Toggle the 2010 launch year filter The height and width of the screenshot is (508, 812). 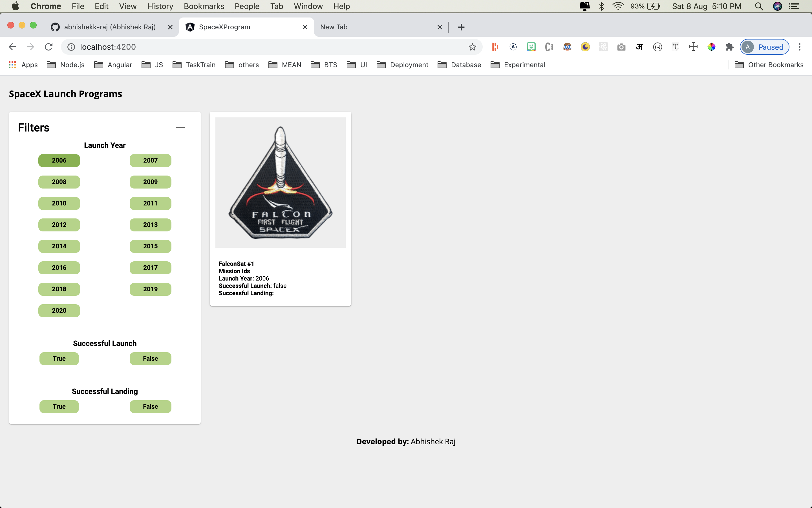pyautogui.click(x=59, y=203)
